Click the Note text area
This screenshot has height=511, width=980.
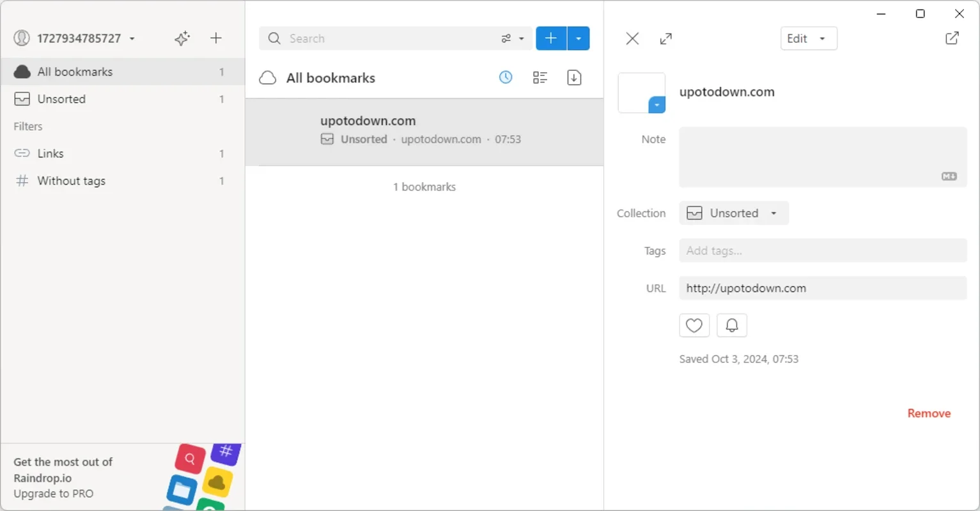(x=823, y=157)
